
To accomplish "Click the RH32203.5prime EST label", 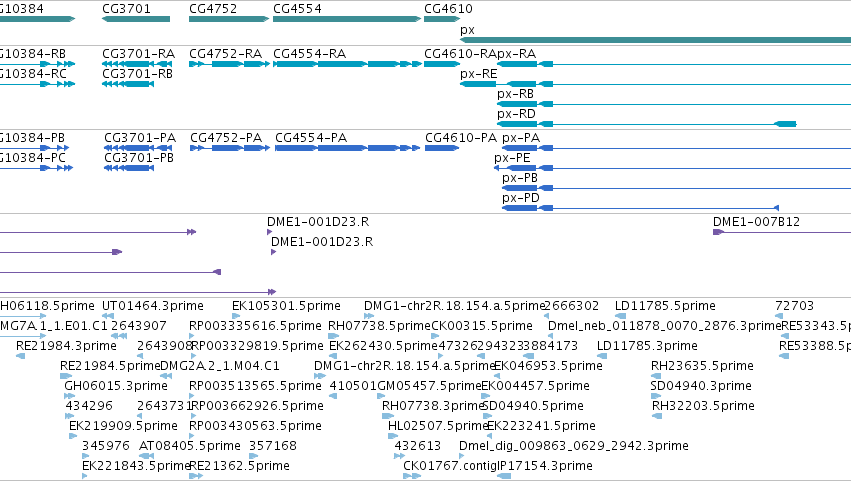I will [703, 406].
